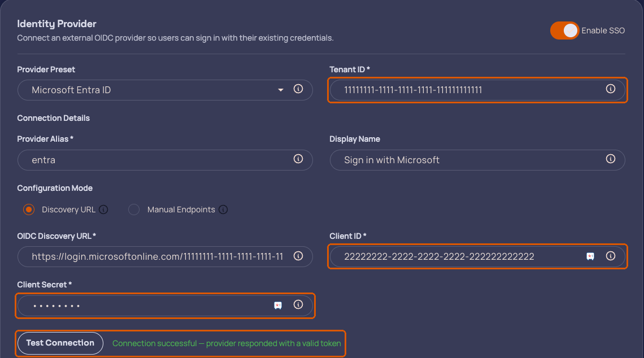Click the Test Connection button
Image resolution: width=644 pixels, height=358 pixels.
(x=60, y=343)
